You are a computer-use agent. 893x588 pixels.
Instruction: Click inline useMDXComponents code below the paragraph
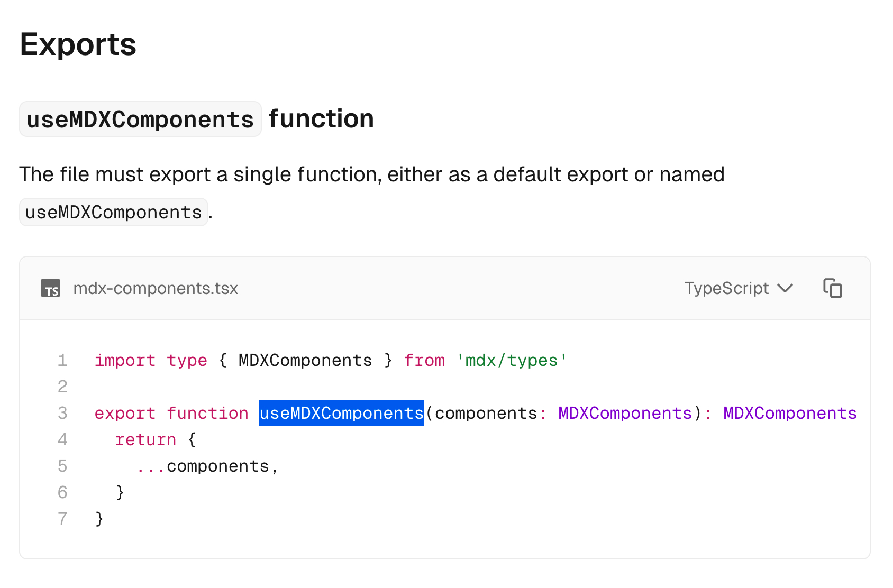coord(114,212)
